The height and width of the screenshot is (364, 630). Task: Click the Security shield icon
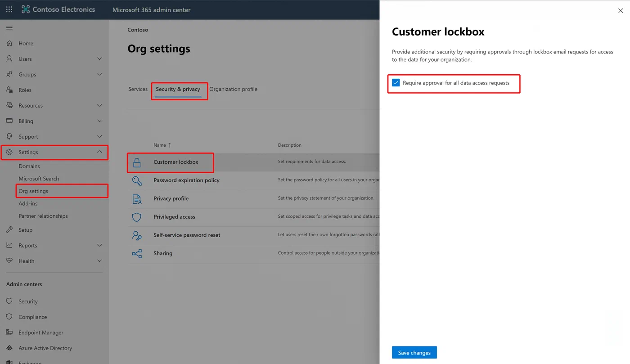point(9,301)
